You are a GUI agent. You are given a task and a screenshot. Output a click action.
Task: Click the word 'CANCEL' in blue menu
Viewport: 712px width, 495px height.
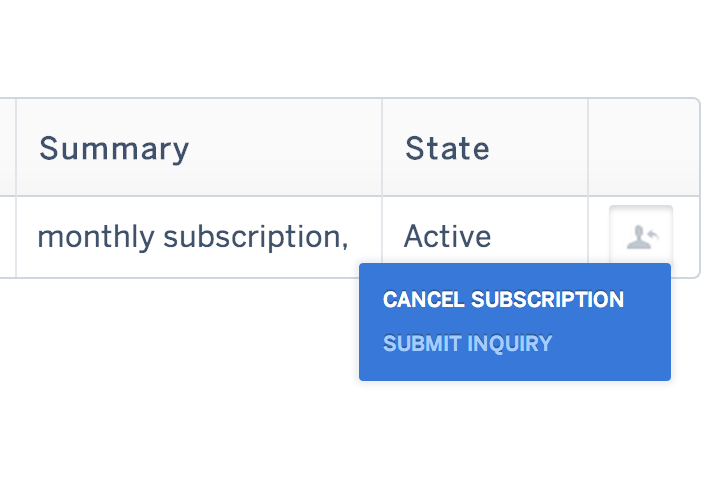423,300
